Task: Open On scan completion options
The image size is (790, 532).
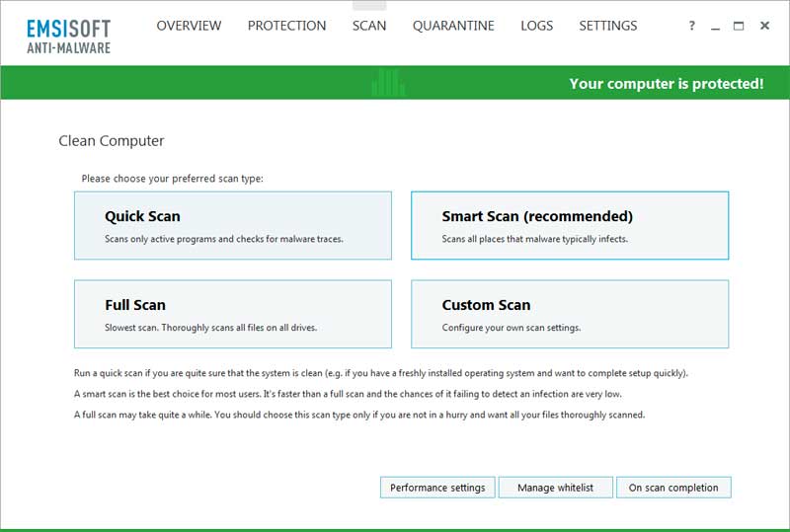Action: (x=673, y=488)
